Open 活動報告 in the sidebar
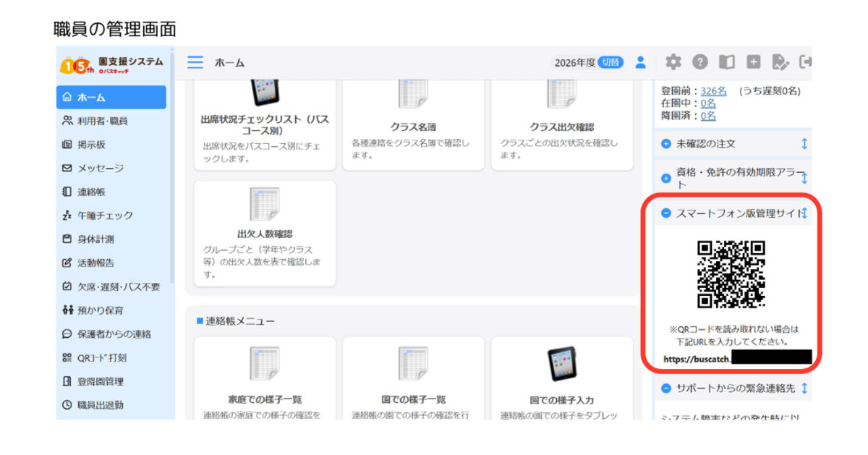The image size is (868, 455). [x=111, y=263]
